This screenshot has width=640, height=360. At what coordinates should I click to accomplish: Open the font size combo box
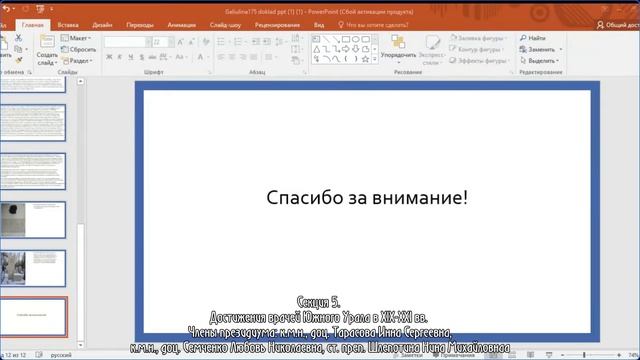[163, 42]
